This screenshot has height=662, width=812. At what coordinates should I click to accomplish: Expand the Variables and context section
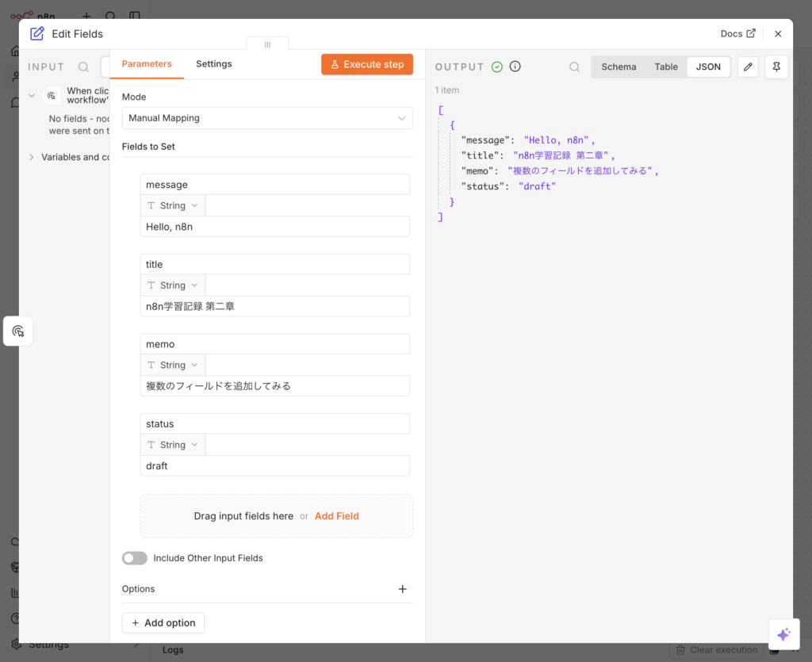[x=32, y=157]
